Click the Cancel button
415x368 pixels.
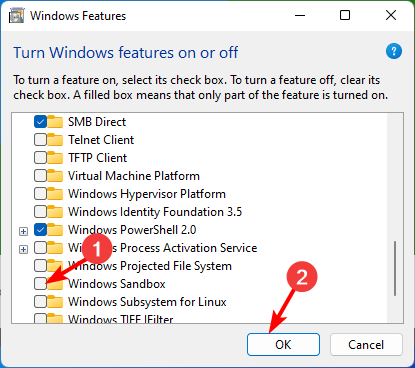(366, 344)
